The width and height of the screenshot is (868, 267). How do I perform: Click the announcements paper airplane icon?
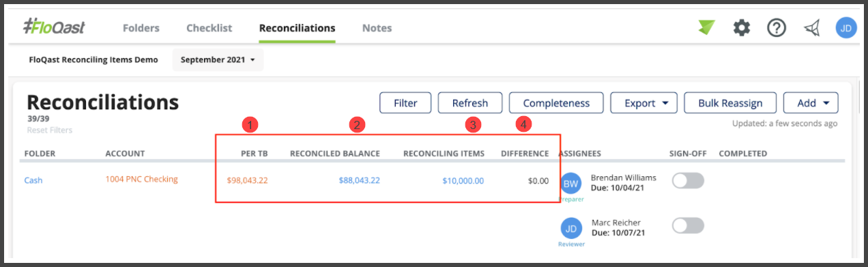coord(811,28)
